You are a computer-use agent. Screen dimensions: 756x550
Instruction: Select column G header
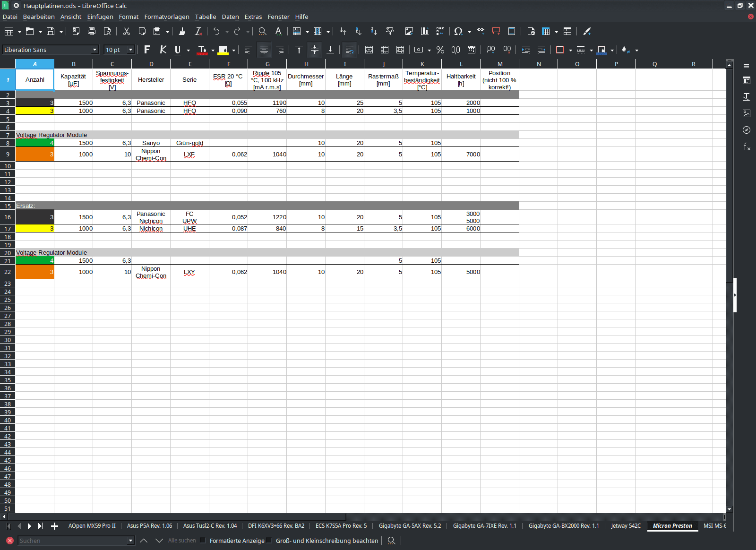267,64
